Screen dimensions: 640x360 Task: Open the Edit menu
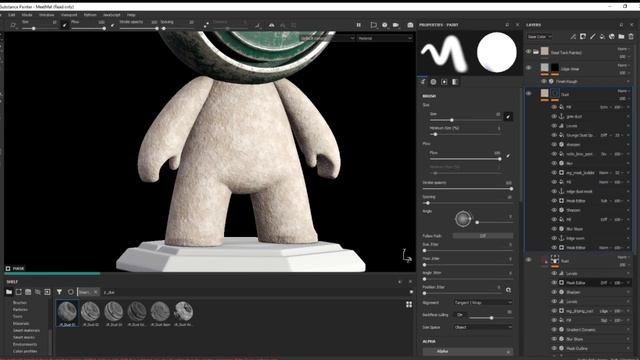(12, 15)
